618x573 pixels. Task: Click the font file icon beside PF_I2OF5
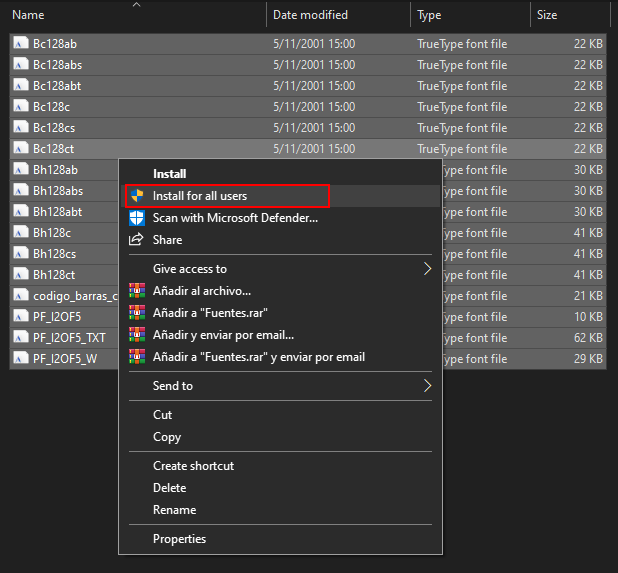[x=20, y=316]
